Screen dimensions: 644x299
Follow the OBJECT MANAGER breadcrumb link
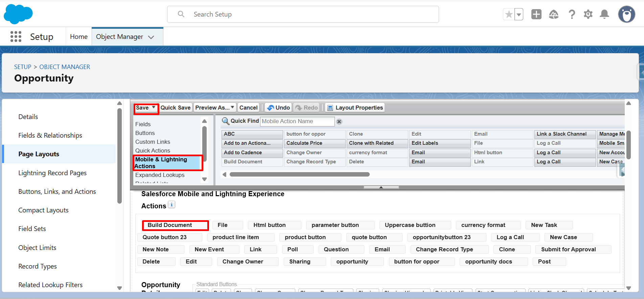[65, 67]
